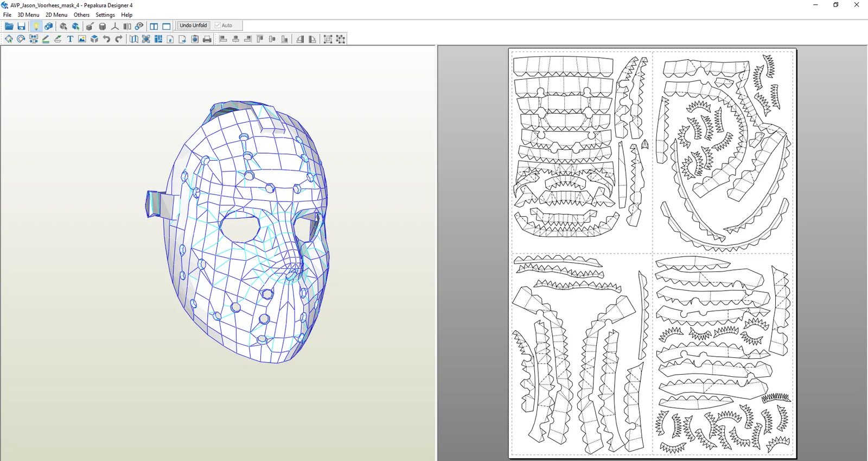Click the page number sheet icon

tap(170, 39)
